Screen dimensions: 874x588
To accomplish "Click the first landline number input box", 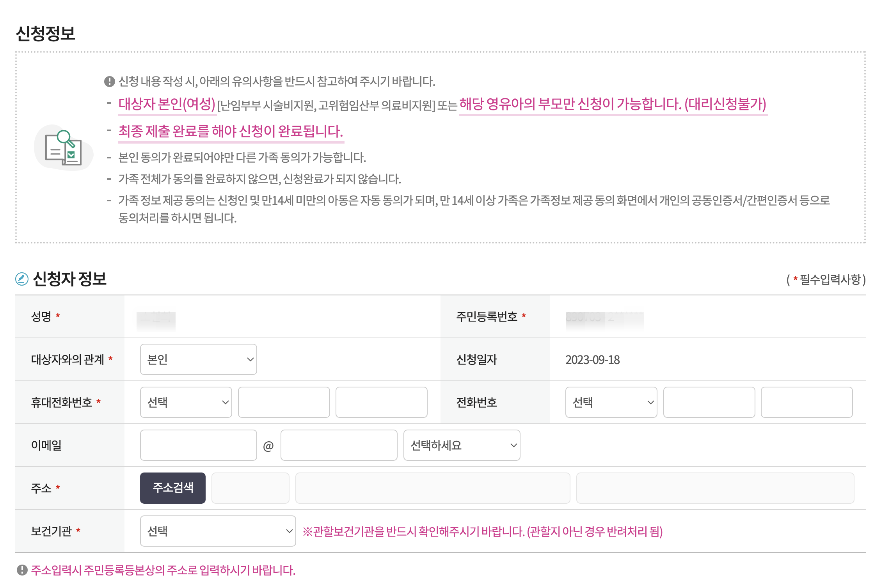I will (x=709, y=402).
